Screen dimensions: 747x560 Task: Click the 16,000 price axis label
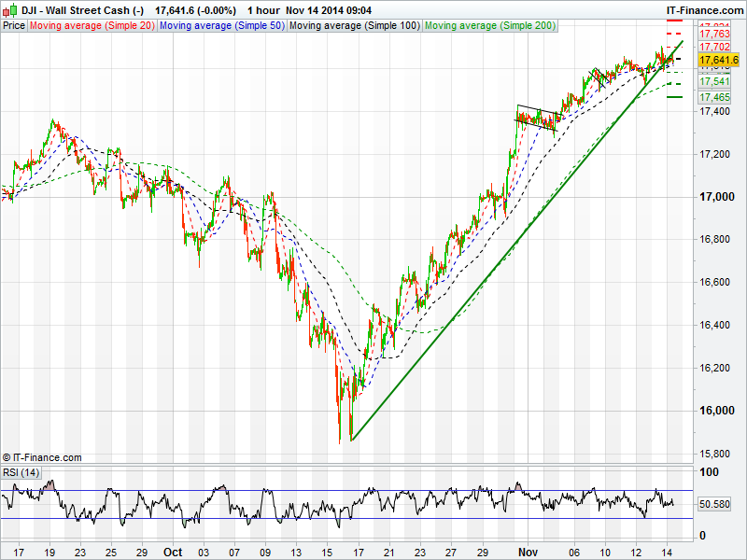717,411
